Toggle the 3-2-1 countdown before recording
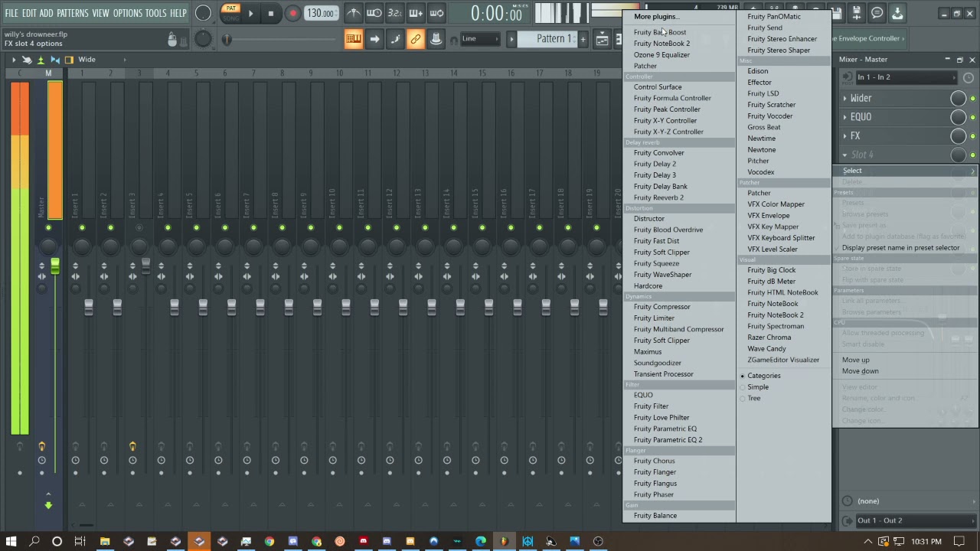Image resolution: width=980 pixels, height=551 pixels. 395,13
